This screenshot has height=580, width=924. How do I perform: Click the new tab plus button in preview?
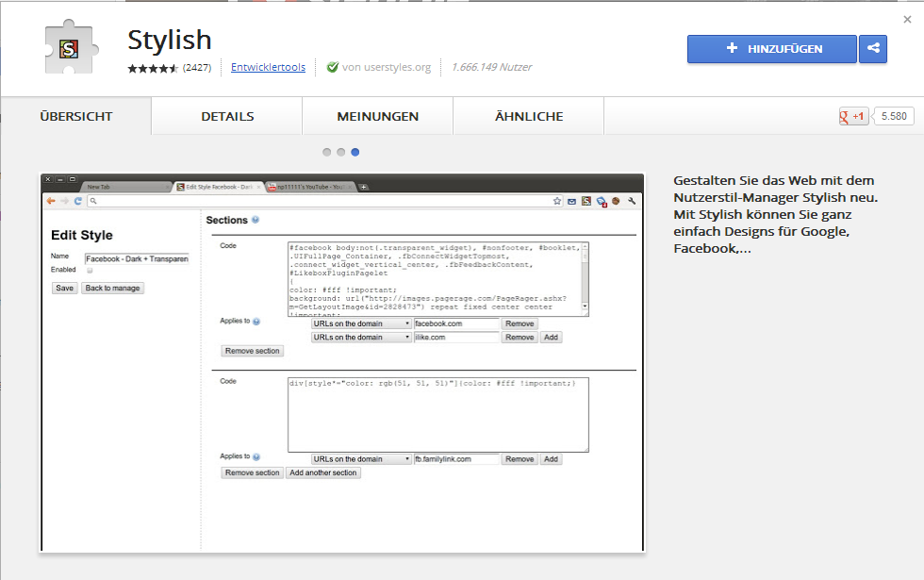(x=364, y=187)
